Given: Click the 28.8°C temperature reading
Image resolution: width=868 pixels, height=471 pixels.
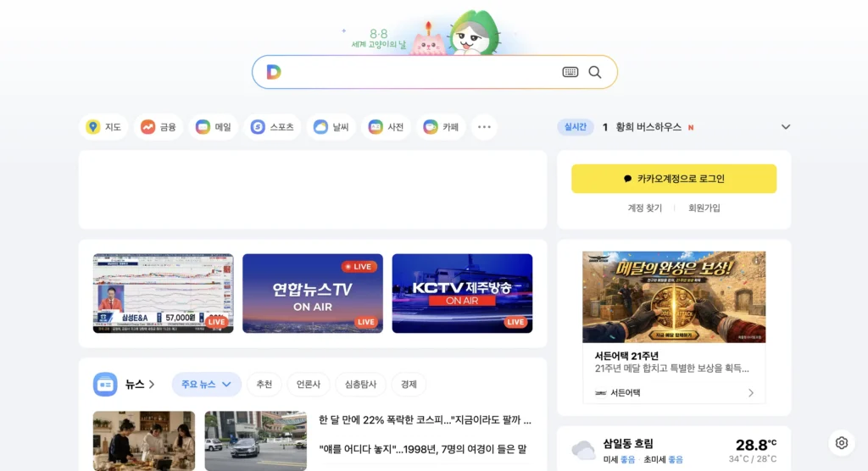Looking at the screenshot, I should click(755, 445).
